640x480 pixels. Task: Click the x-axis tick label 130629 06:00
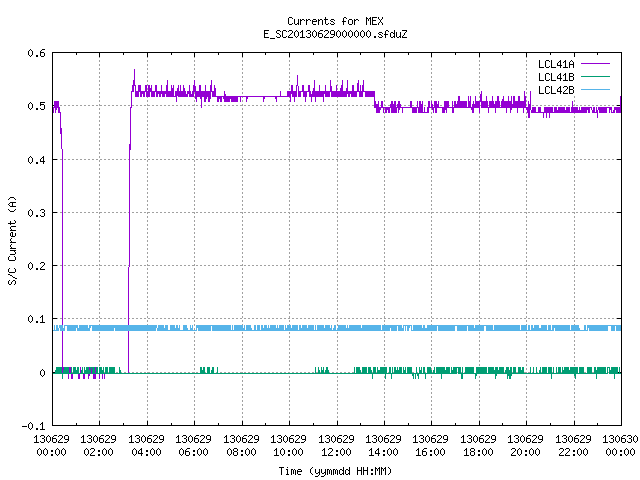coord(193,445)
